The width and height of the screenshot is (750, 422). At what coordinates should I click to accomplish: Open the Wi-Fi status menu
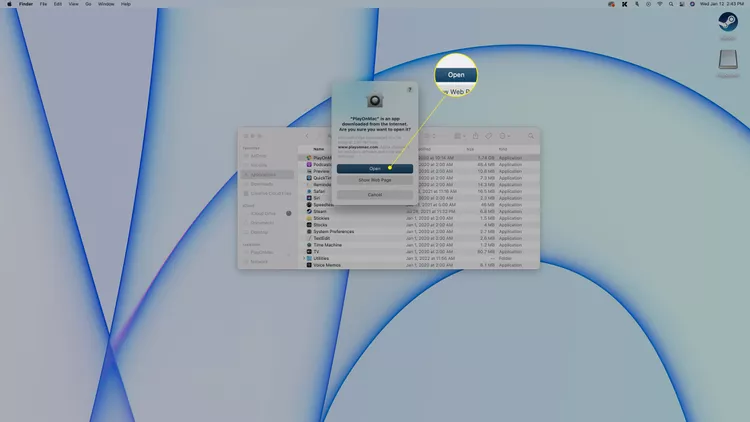click(660, 4)
